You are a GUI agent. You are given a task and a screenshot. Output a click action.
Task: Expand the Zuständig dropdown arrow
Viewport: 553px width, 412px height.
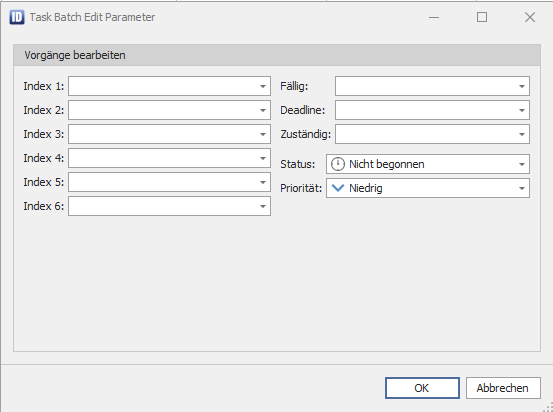[522, 134]
